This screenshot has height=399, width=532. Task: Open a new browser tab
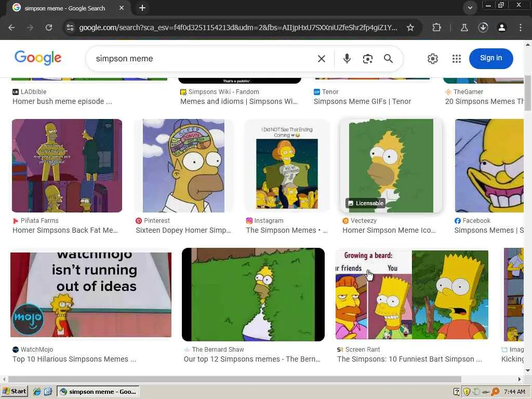coord(142,8)
